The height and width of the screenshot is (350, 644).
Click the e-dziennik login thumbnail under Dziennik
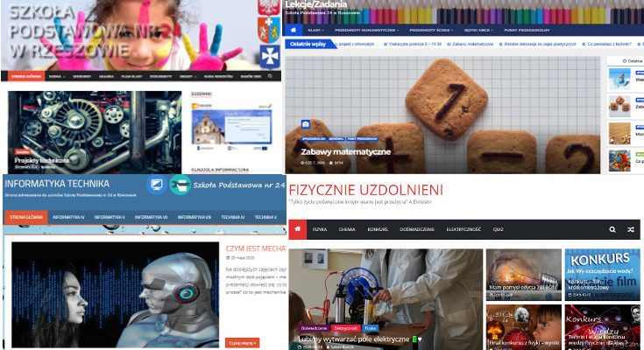[231, 127]
